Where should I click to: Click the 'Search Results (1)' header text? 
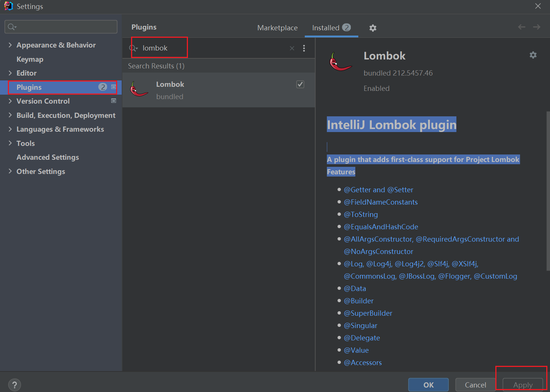point(156,66)
